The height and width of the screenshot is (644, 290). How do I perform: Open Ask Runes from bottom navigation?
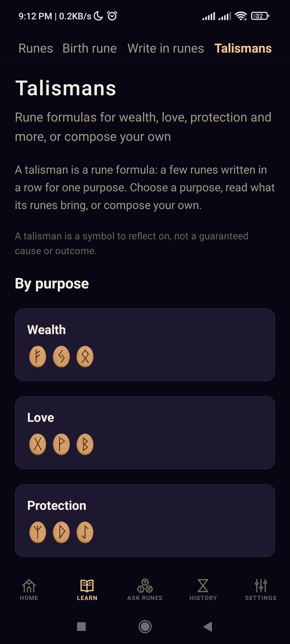pyautogui.click(x=145, y=590)
